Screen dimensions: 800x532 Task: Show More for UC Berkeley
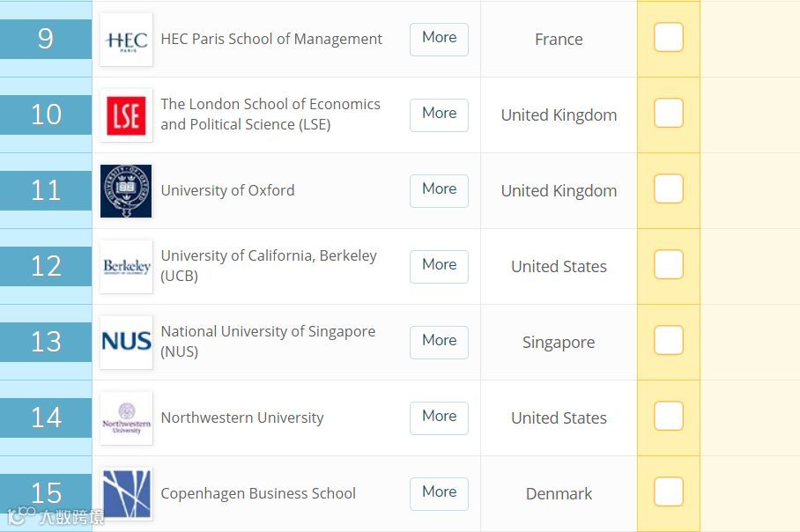[x=439, y=267]
